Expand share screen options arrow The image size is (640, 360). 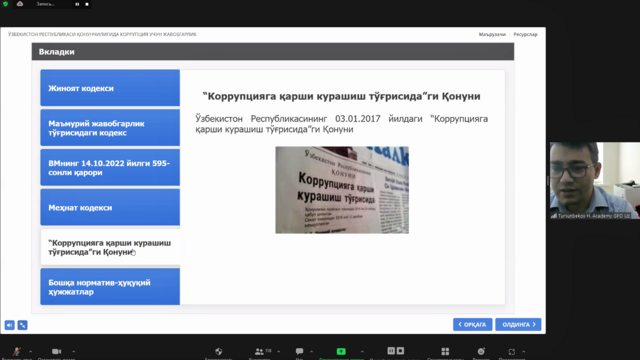[362, 351]
